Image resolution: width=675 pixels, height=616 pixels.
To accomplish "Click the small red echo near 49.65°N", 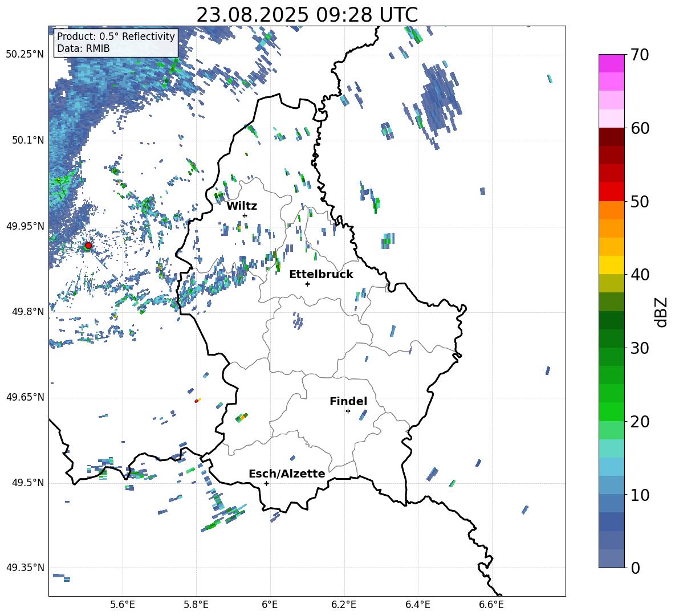I will [x=197, y=401].
